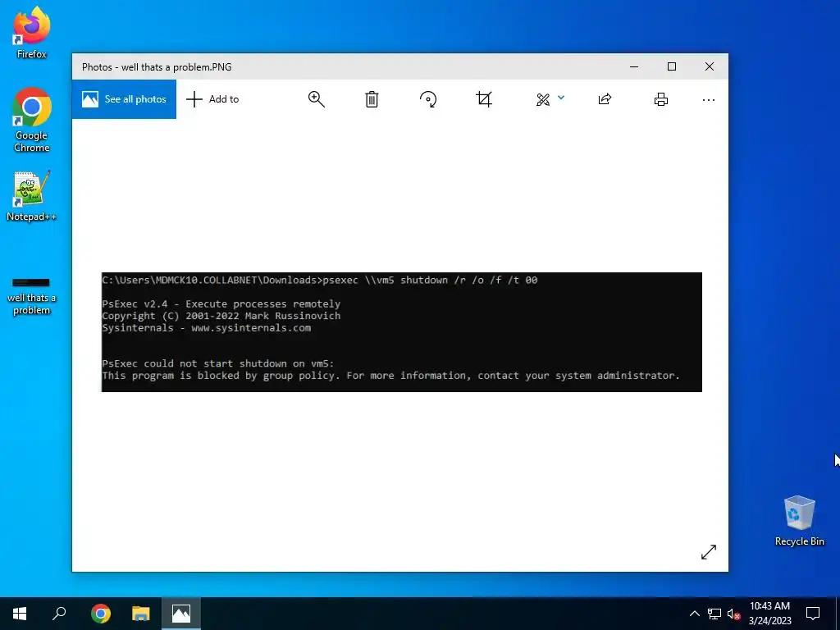Select the 'well thats a problem' desktop file
840x630 pixels.
point(32,297)
